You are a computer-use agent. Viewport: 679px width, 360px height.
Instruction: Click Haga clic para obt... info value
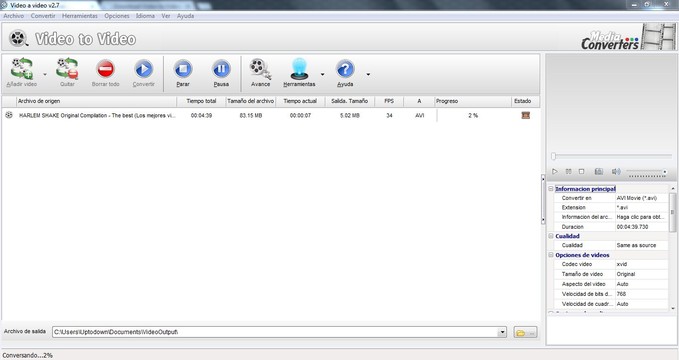pyautogui.click(x=642, y=217)
